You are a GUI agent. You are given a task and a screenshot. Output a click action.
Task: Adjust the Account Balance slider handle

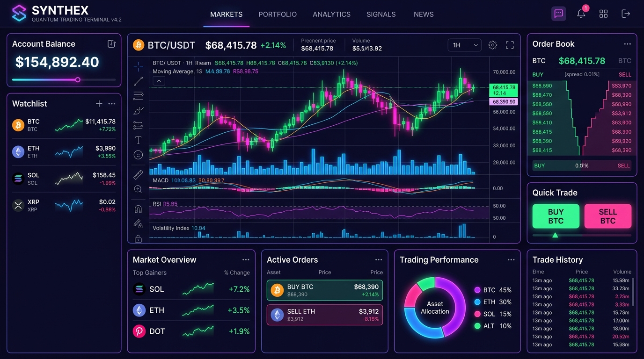point(78,79)
